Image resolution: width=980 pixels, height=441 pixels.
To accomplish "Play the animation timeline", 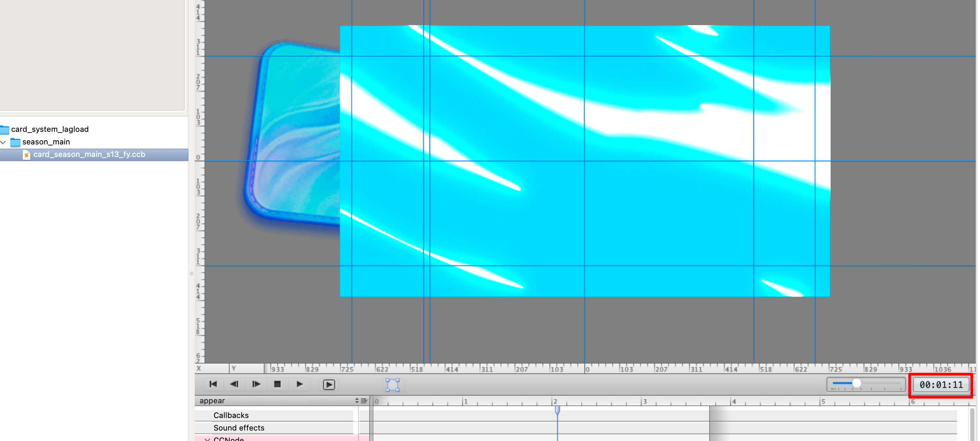I will click(x=299, y=384).
